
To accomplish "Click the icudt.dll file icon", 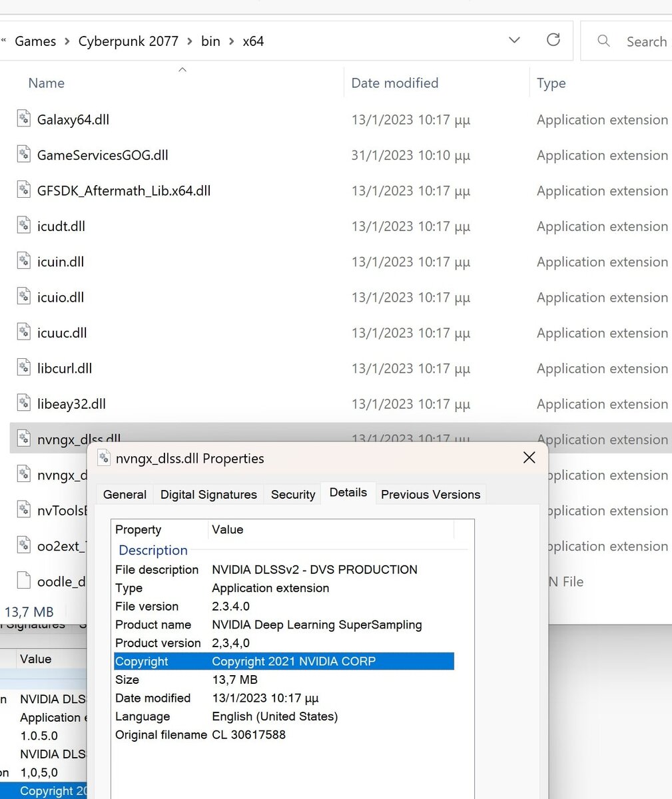I will pos(24,226).
